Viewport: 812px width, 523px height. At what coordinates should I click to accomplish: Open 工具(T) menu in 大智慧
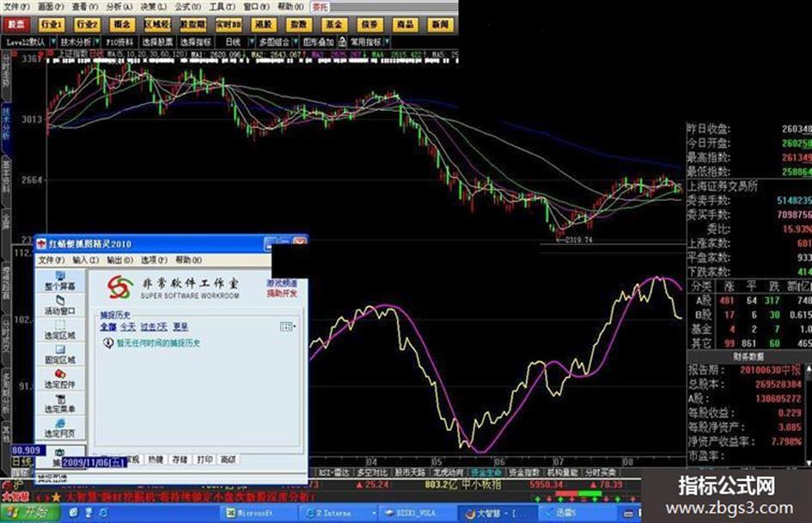pyautogui.click(x=222, y=7)
